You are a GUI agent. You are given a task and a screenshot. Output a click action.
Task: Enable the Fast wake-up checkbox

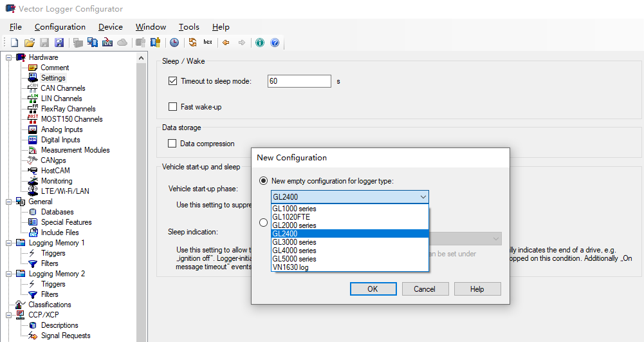click(x=172, y=107)
